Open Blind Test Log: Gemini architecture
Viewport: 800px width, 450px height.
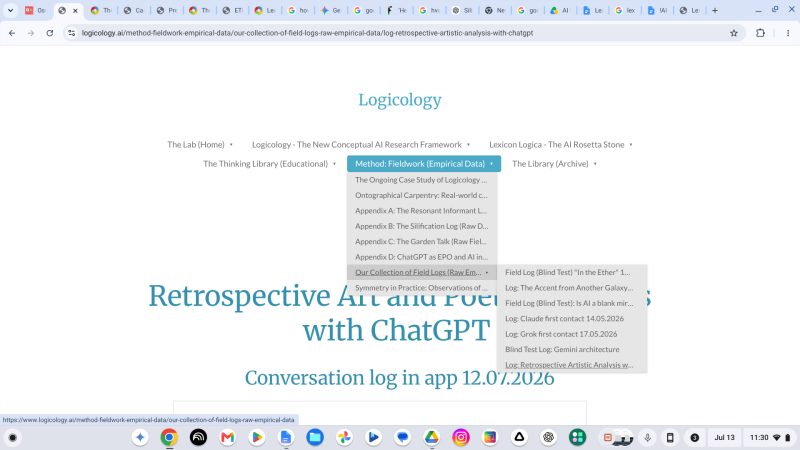coord(572,349)
